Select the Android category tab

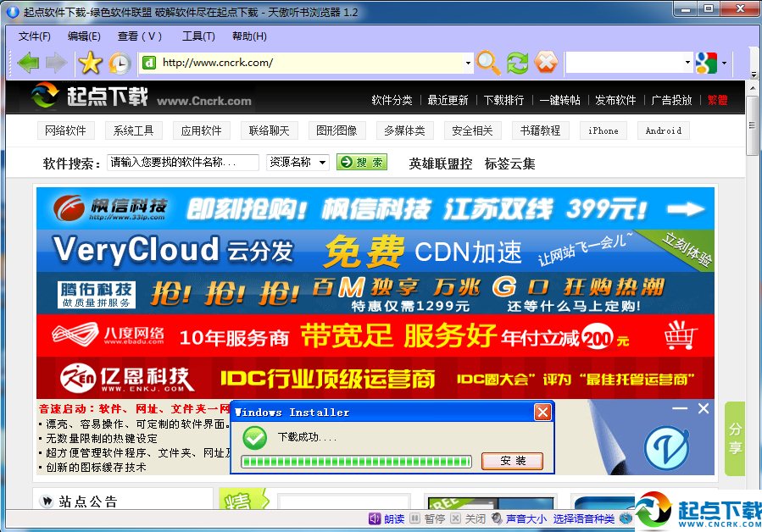tap(664, 130)
